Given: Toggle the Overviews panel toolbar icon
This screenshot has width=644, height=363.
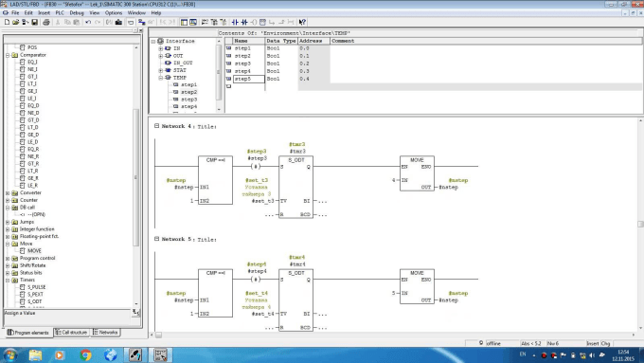Looking at the screenshot, I should [x=184, y=22].
